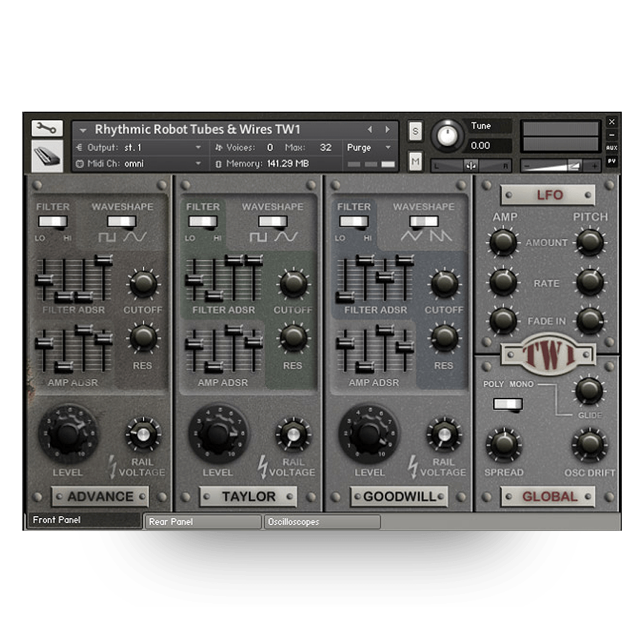Click the GLIDE knob

click(x=589, y=390)
